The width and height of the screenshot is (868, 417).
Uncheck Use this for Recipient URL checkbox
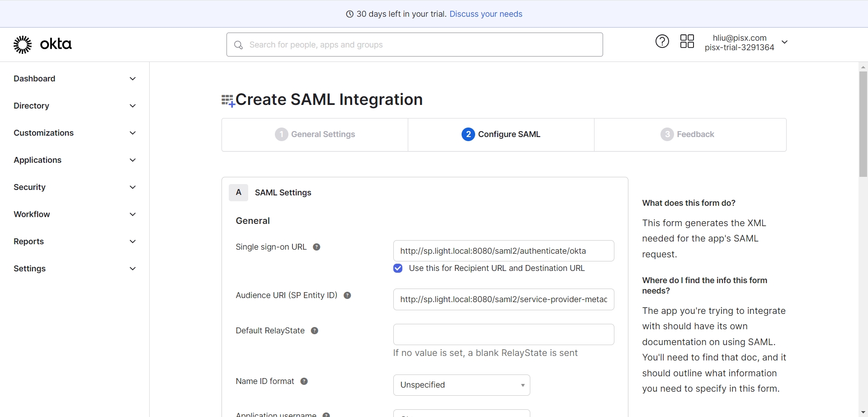398,268
